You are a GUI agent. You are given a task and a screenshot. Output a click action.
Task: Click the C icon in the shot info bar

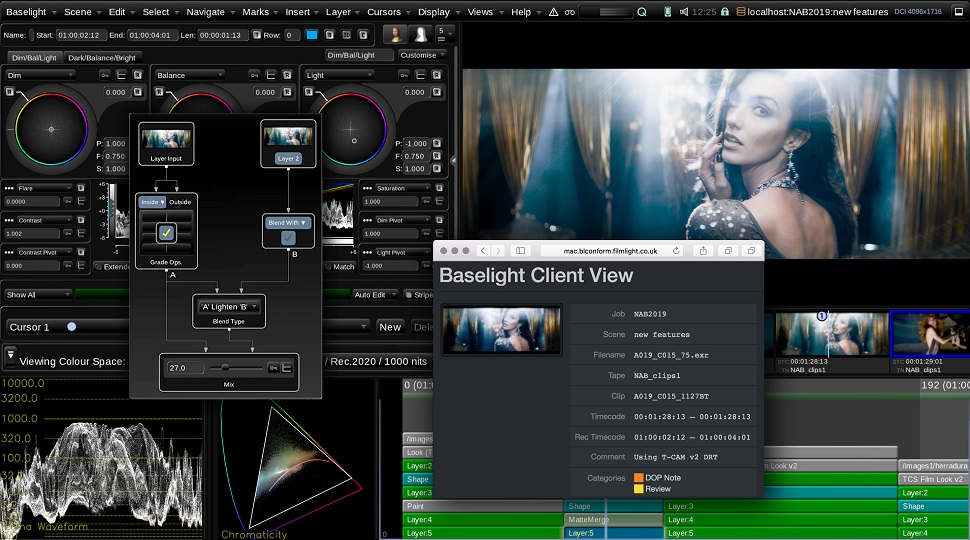(363, 35)
